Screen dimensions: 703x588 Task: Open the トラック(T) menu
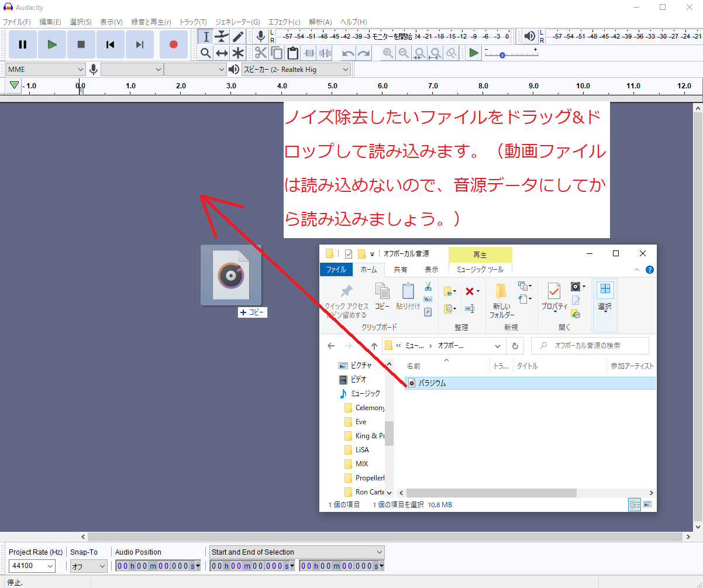pyautogui.click(x=193, y=22)
